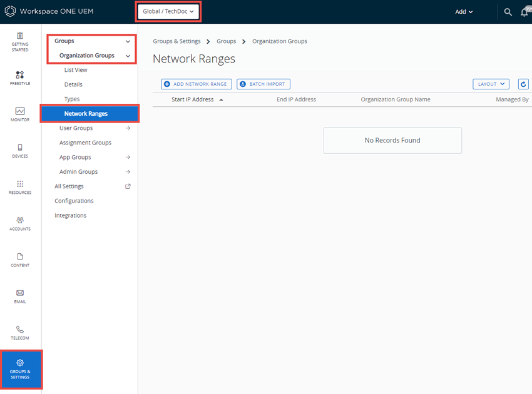Viewport: 532px width, 394px height.
Task: Open the Global / TechDoc organization group dropdown
Action: click(x=168, y=11)
